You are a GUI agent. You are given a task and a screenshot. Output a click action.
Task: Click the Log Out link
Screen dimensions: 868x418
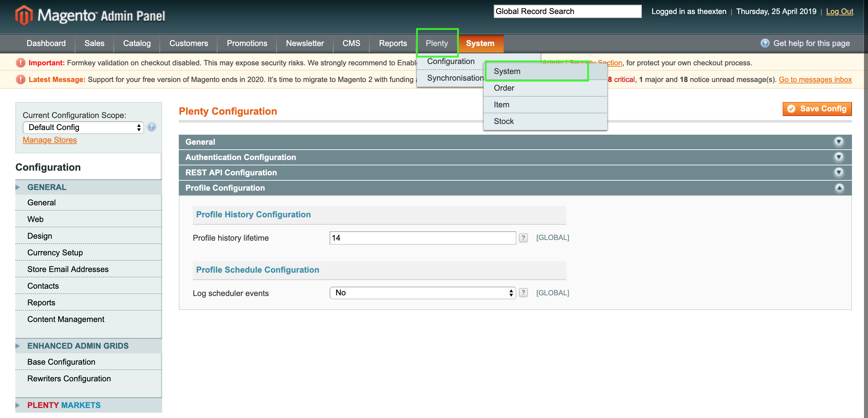click(x=839, y=11)
